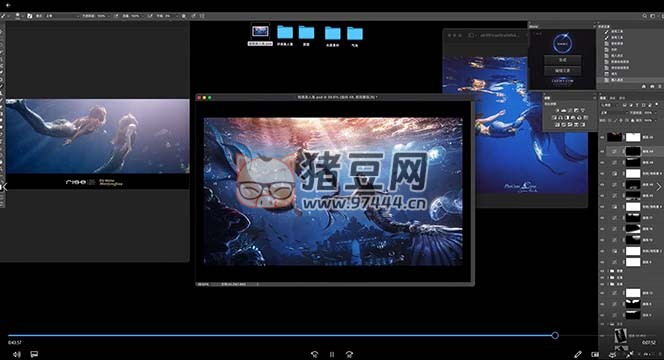Add a Brightness/Contrast adjustment layer

click(x=556, y=110)
